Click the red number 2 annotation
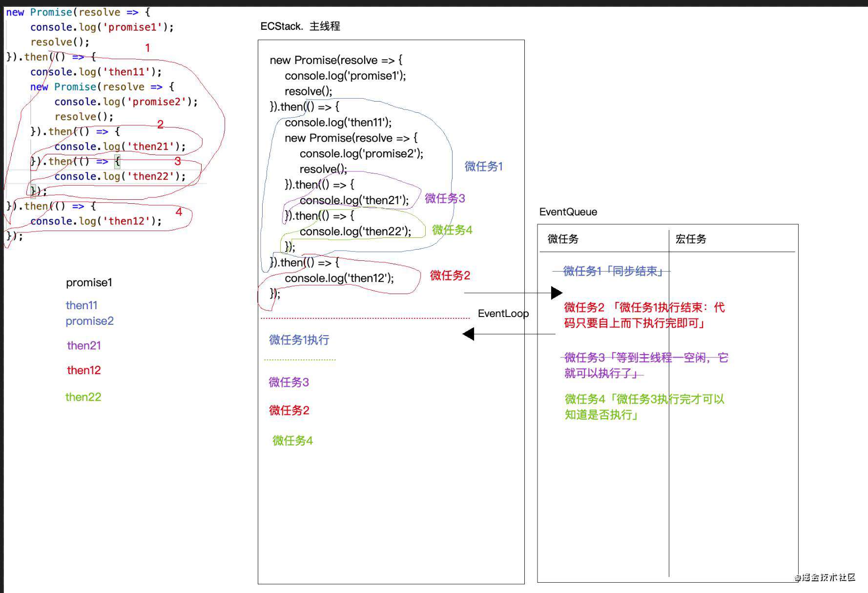The image size is (868, 593). [x=160, y=125]
